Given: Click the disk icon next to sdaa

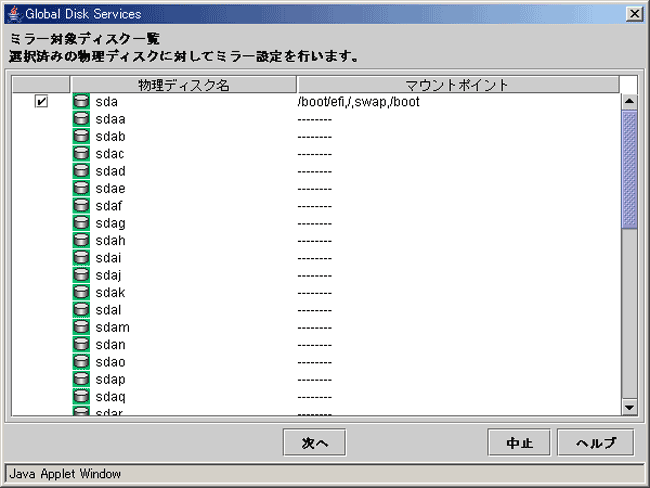Looking at the screenshot, I should click(81, 119).
